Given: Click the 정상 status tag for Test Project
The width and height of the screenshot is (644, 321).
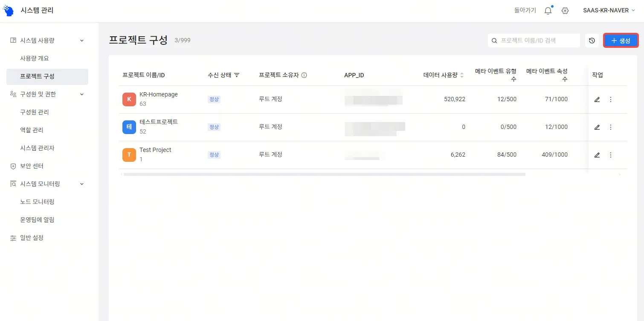Looking at the screenshot, I should pyautogui.click(x=214, y=155).
